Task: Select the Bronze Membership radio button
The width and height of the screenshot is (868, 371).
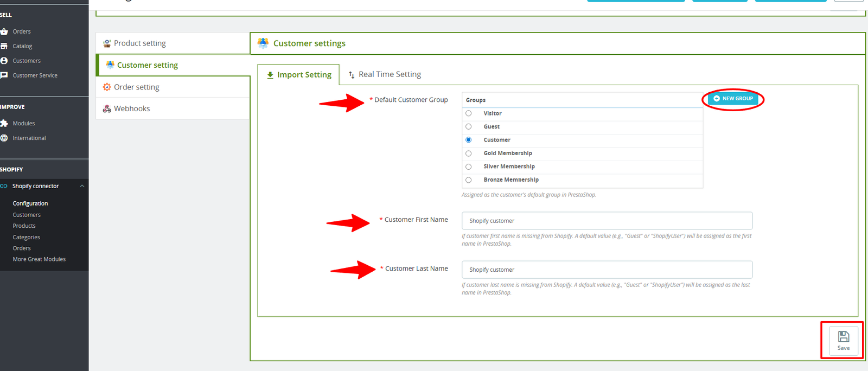Action: pyautogui.click(x=469, y=180)
